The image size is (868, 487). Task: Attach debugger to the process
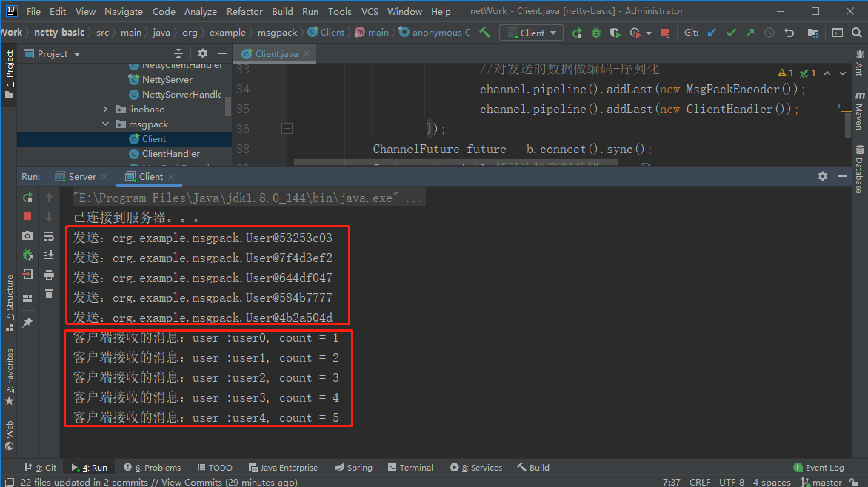tap(27, 255)
